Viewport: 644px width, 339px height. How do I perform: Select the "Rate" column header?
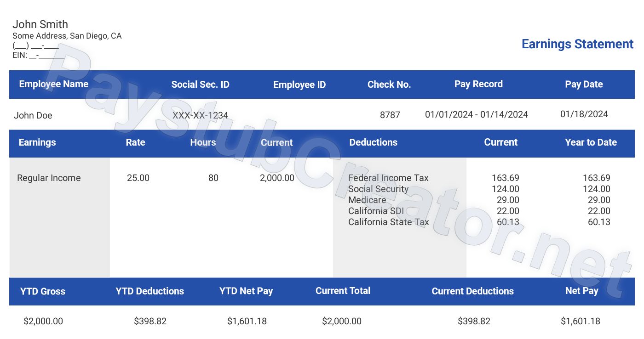(x=135, y=142)
